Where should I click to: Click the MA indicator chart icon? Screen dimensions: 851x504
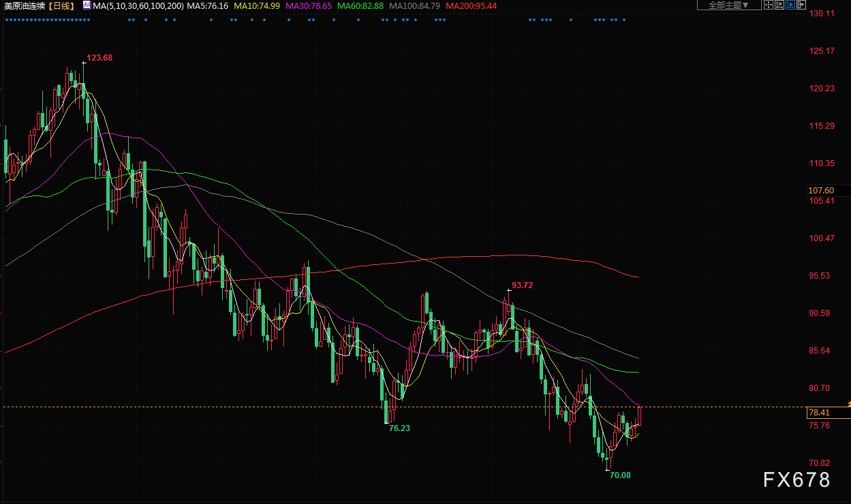point(87,5)
